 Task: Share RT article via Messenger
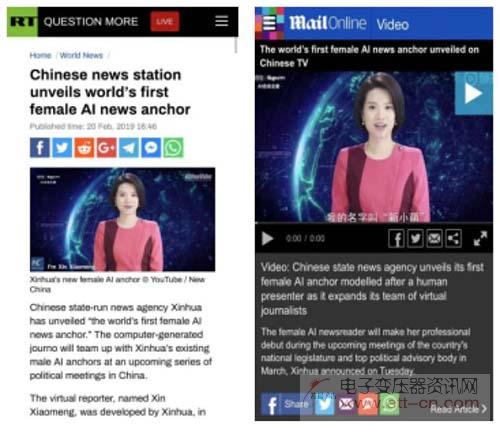click(151, 147)
